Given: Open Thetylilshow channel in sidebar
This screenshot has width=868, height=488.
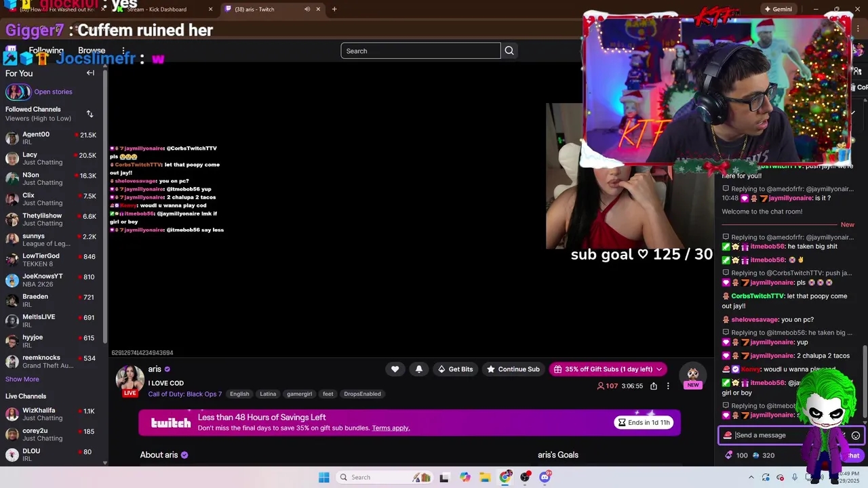Looking at the screenshot, I should click(52, 220).
